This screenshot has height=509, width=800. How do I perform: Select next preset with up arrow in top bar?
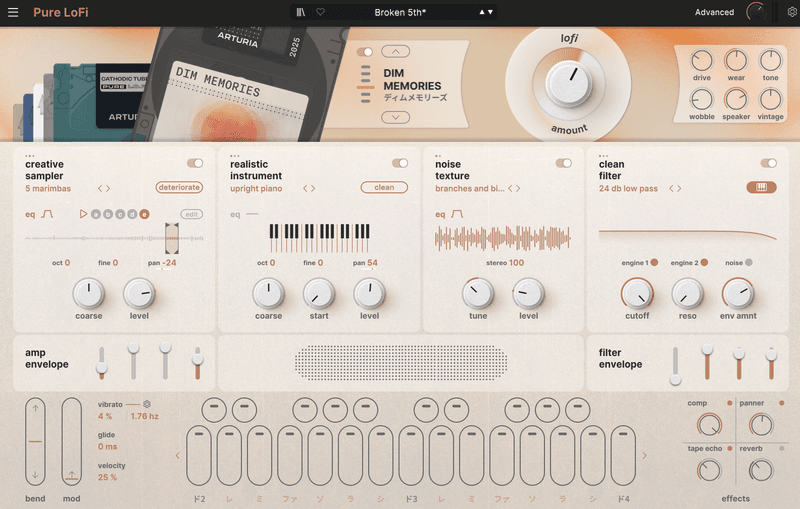coord(482,12)
